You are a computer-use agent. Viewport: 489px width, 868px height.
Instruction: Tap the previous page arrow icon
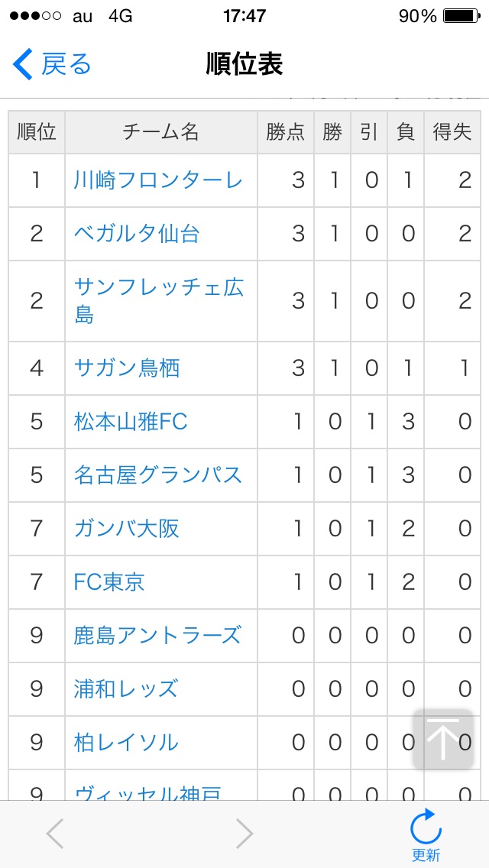click(55, 834)
